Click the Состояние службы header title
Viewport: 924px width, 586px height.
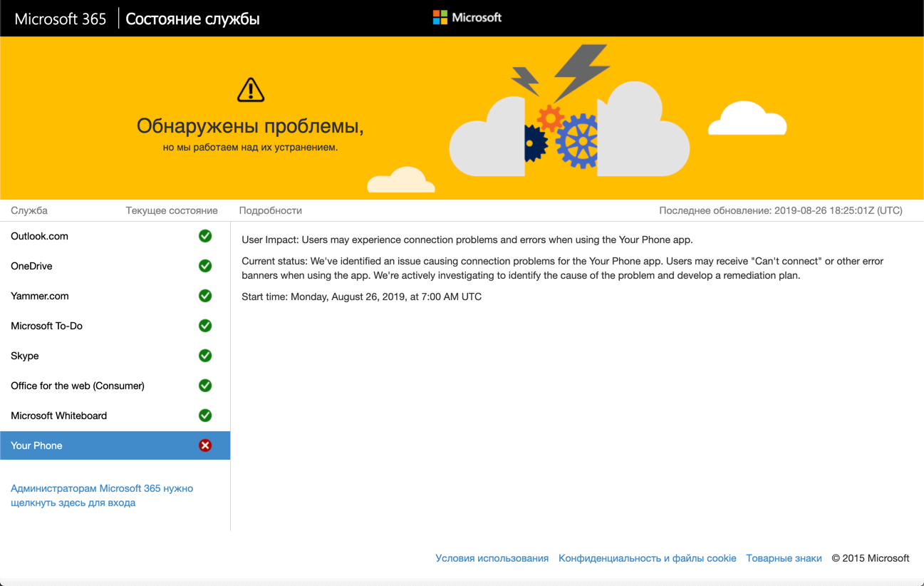(x=192, y=19)
